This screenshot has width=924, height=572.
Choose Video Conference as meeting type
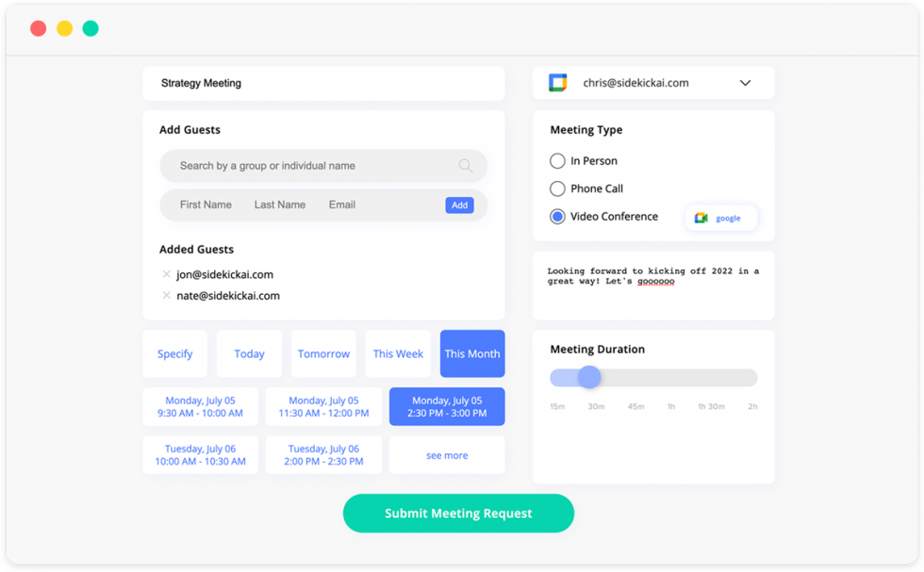click(557, 216)
